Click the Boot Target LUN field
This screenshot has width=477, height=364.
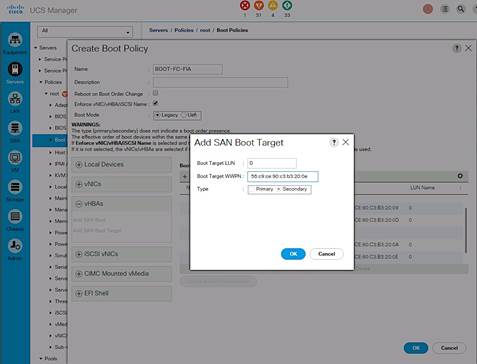(x=272, y=163)
